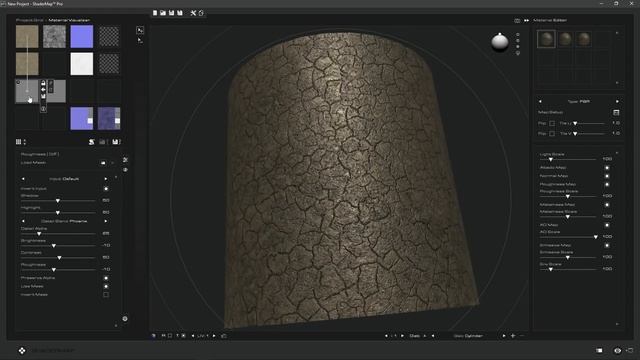Enable the Invert Mask checkbox
This screenshot has width=640, height=360.
coord(106,295)
